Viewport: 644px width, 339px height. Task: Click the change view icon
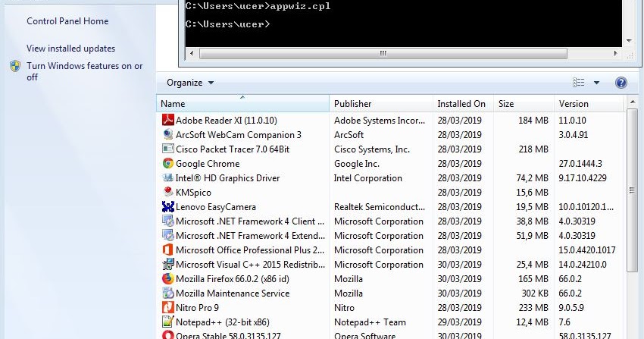point(578,83)
